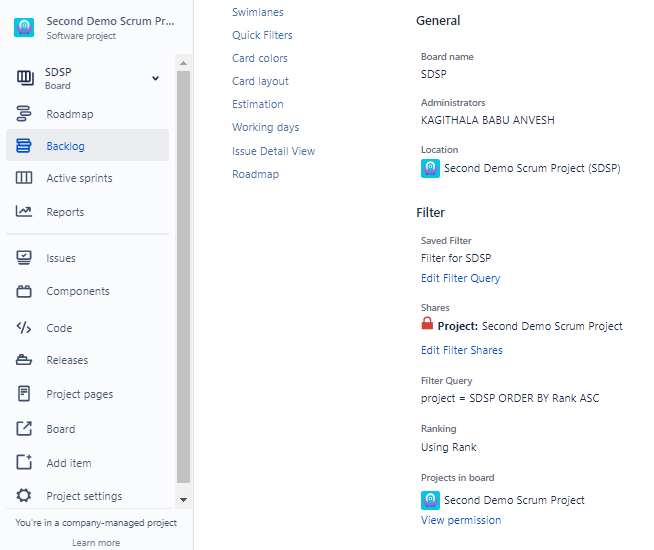Click Second Demo Scrum Project (SDSP) location
The image size is (654, 550).
(x=532, y=168)
